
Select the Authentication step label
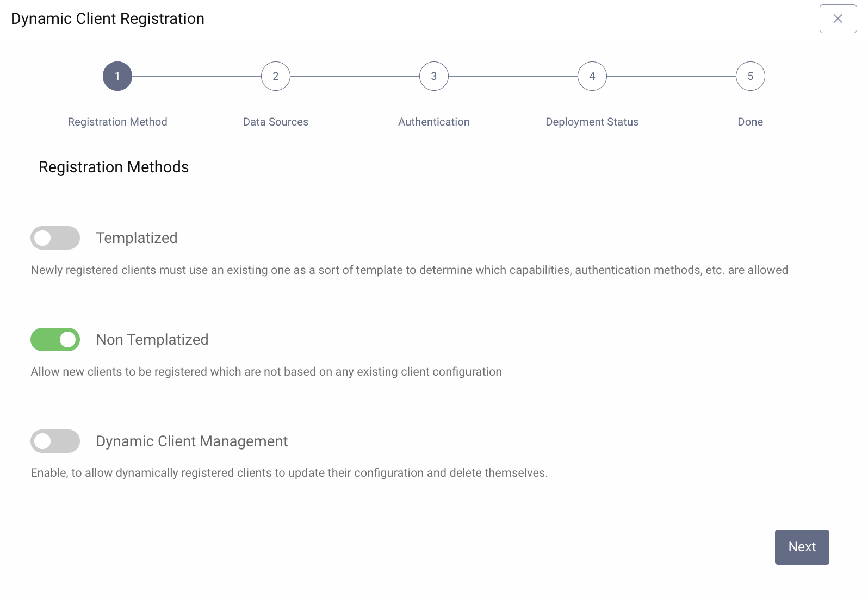coord(434,122)
